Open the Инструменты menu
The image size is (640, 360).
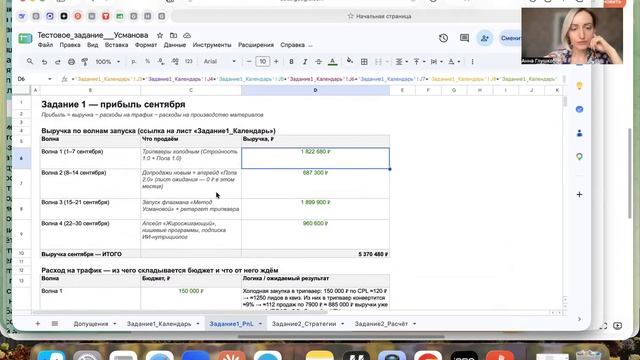click(212, 45)
